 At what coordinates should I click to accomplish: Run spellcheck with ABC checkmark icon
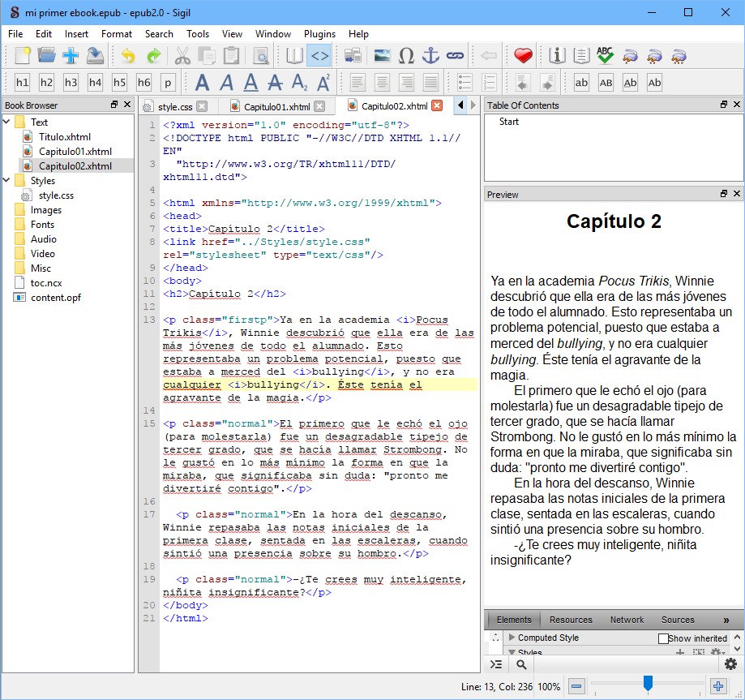605,56
